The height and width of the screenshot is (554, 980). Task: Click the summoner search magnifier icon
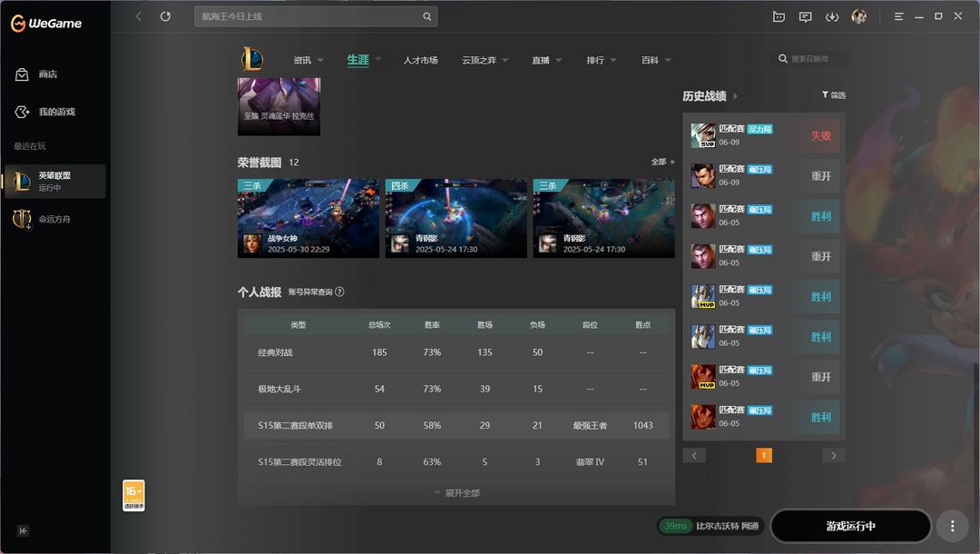782,59
